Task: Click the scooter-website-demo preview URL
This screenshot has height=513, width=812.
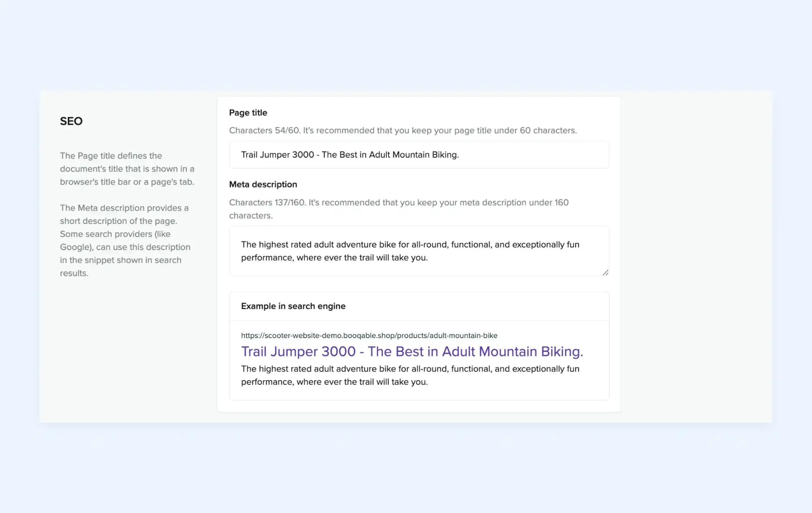Action: [x=369, y=336]
